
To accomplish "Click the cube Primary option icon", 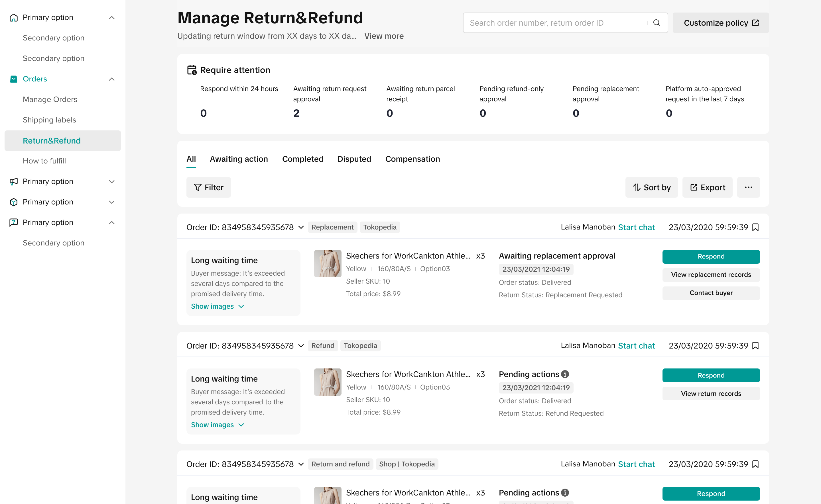I will point(14,202).
